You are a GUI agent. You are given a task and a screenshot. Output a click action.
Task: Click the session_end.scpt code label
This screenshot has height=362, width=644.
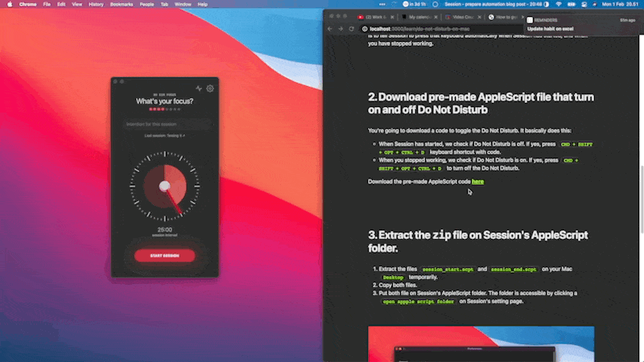pyautogui.click(x=514, y=269)
